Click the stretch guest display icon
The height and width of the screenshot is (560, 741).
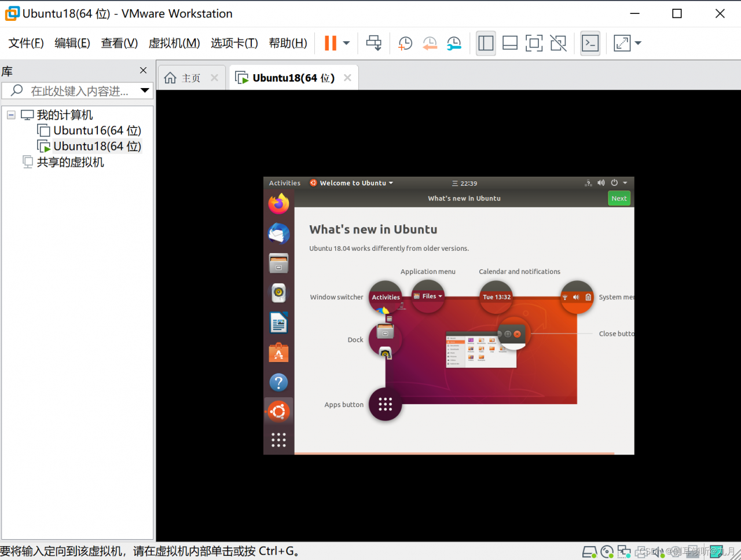point(622,43)
